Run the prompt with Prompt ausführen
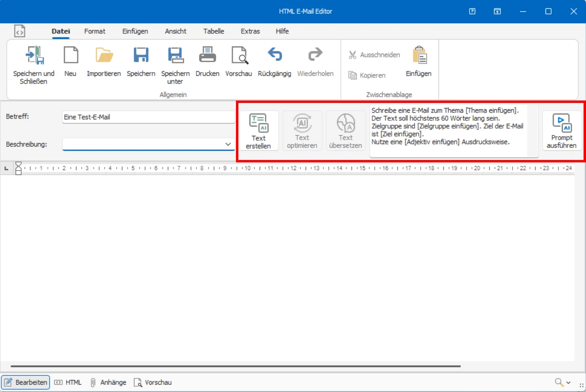 click(x=562, y=131)
